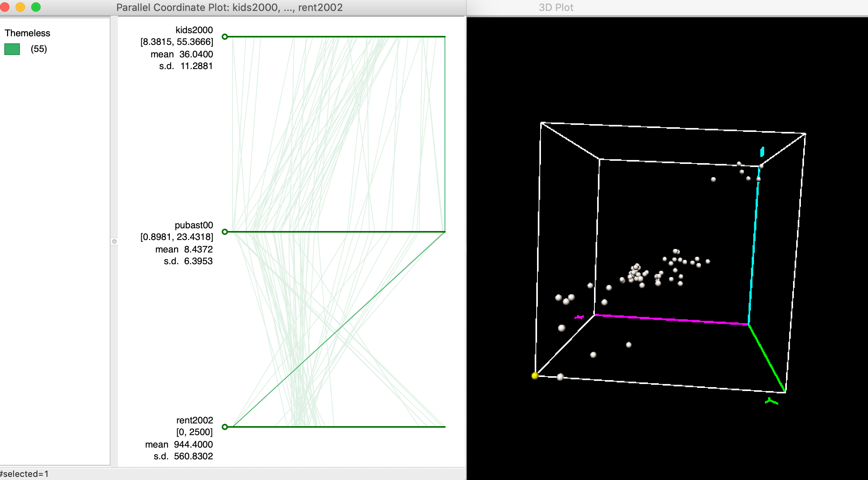The width and height of the screenshot is (868, 480).
Task: Click the rent2002 variable label
Action: [194, 420]
